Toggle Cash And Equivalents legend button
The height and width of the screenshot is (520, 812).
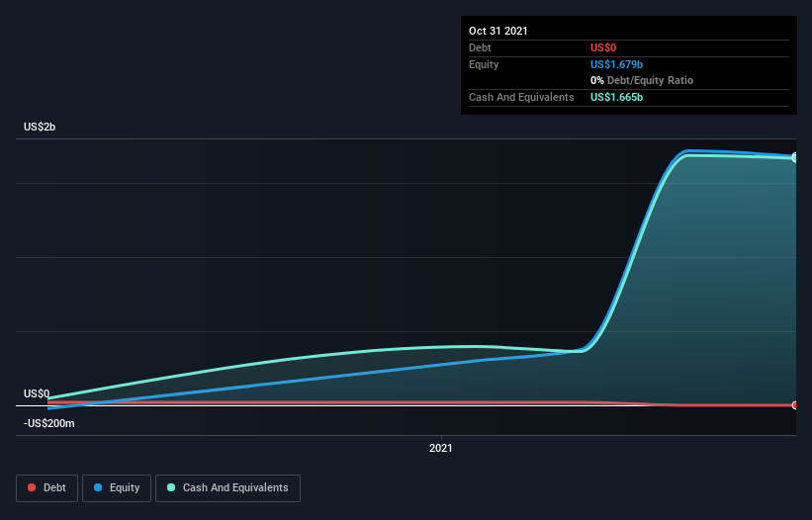pyautogui.click(x=227, y=488)
